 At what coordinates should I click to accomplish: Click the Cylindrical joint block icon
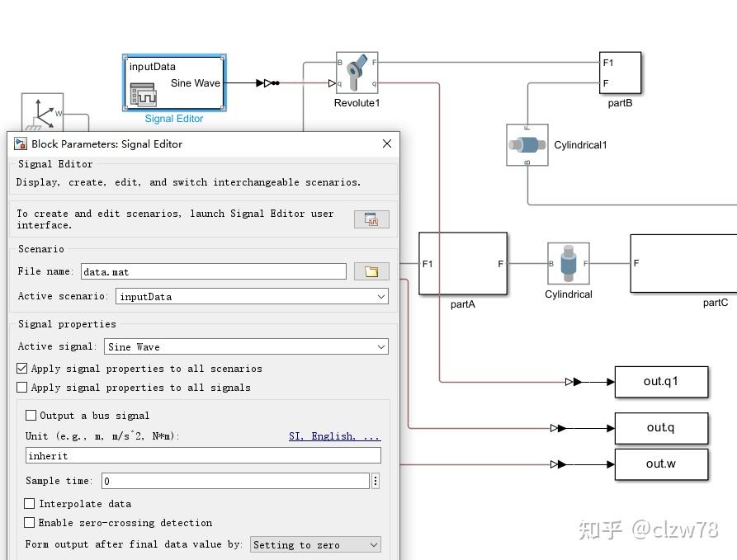(x=568, y=263)
